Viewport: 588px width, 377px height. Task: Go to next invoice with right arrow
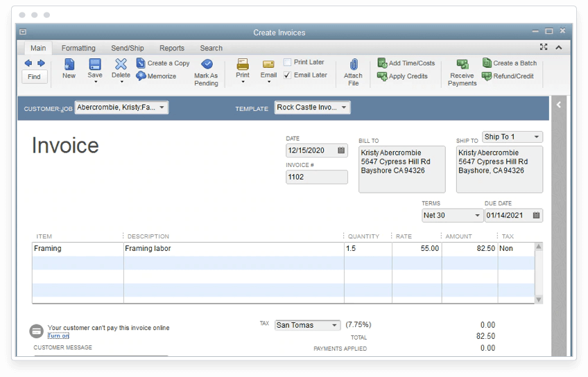[41, 63]
